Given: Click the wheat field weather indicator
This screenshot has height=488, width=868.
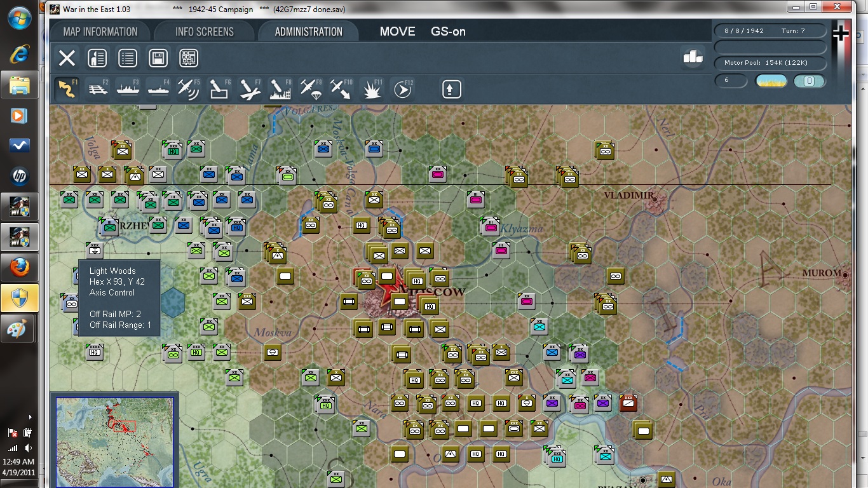Looking at the screenshot, I should coord(771,81).
